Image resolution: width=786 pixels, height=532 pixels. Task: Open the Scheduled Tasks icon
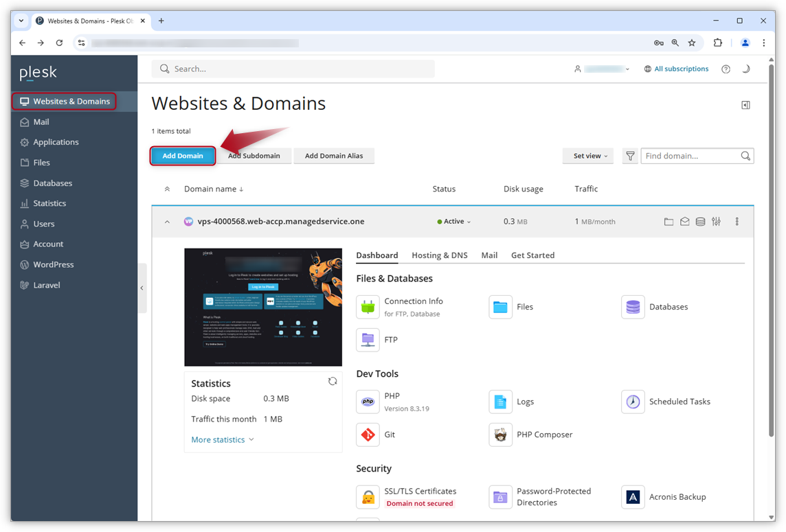[x=632, y=402]
